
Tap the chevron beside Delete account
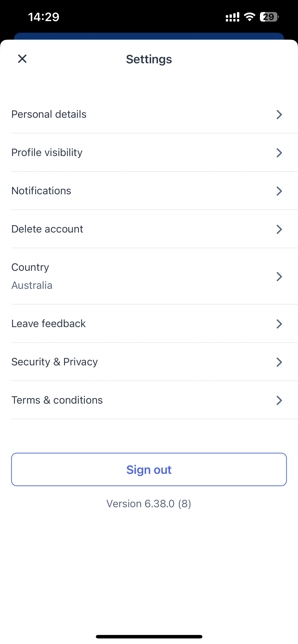click(279, 229)
